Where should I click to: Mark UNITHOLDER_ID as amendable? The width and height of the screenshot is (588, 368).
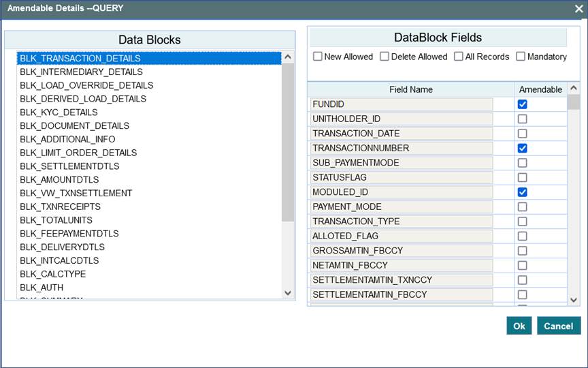[x=523, y=119]
